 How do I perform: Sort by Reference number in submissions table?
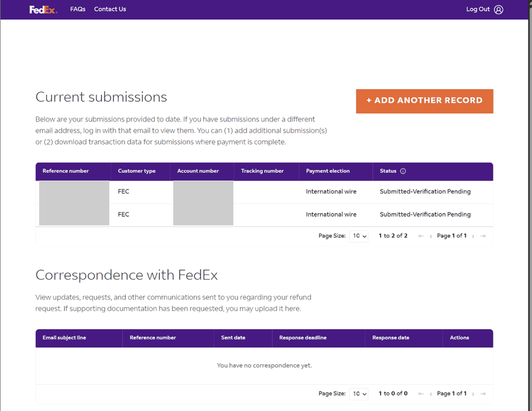[x=66, y=171]
